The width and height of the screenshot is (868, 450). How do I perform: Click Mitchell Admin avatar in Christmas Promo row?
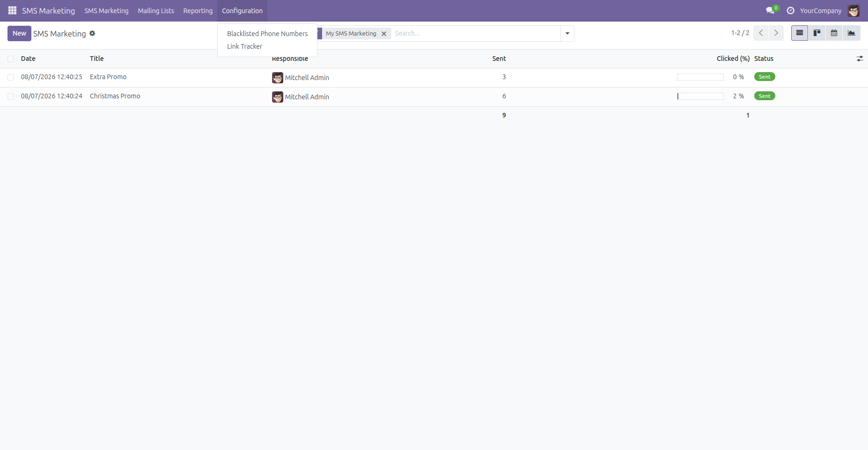[x=278, y=97]
